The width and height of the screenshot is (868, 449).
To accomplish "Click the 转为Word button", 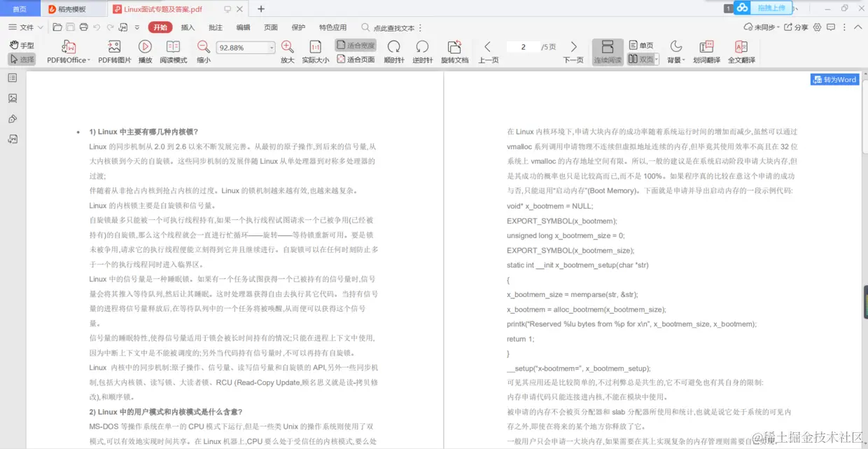I will pyautogui.click(x=834, y=80).
